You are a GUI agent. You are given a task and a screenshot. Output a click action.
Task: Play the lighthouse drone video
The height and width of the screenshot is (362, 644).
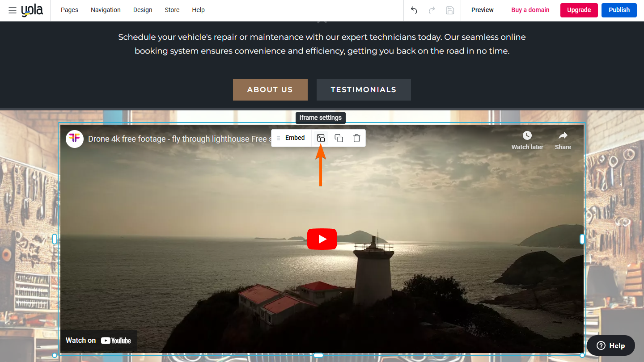322,239
